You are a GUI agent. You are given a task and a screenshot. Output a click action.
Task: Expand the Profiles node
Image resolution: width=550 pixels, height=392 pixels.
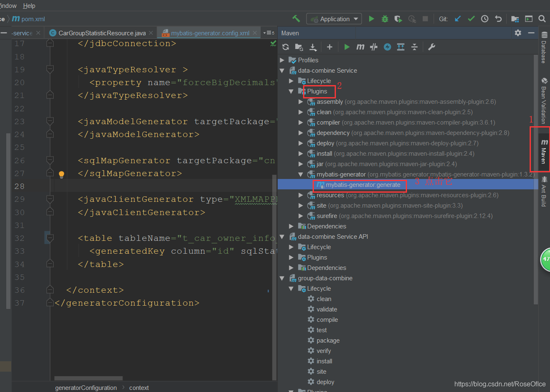point(282,60)
